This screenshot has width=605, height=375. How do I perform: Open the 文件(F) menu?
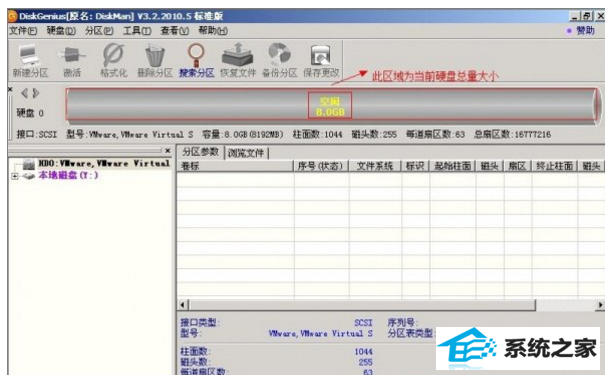(x=23, y=30)
